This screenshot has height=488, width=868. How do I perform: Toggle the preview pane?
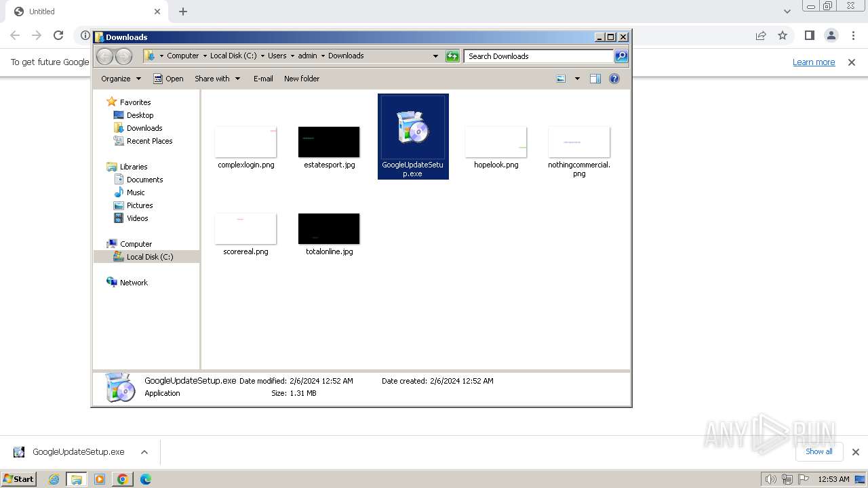[x=595, y=79]
